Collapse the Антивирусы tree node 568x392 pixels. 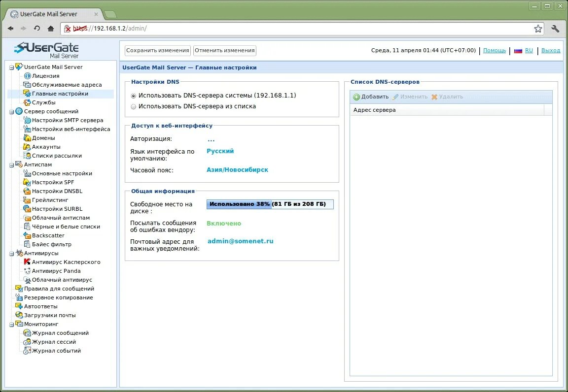(12, 254)
